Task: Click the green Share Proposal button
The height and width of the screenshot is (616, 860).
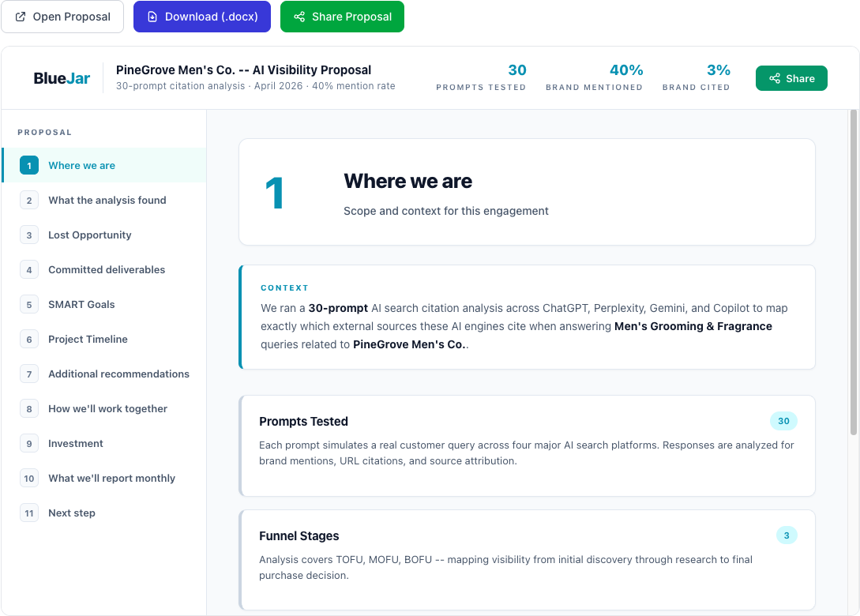Action: [x=342, y=17]
